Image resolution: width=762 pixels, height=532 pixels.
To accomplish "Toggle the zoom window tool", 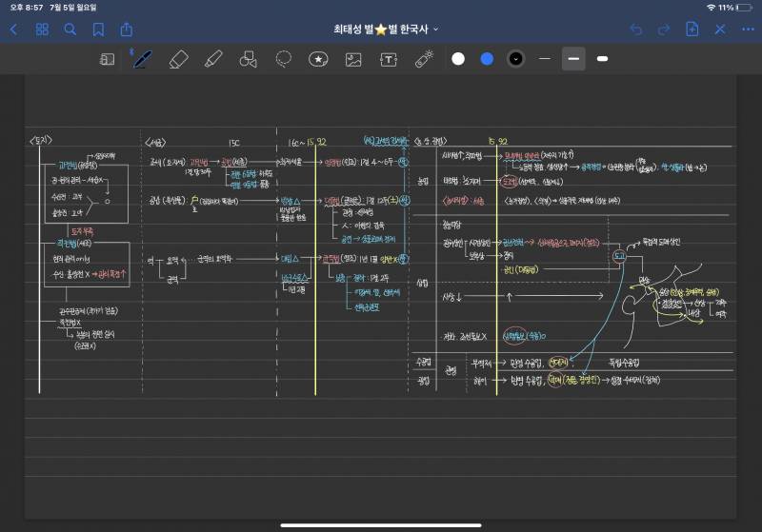I will [108, 59].
